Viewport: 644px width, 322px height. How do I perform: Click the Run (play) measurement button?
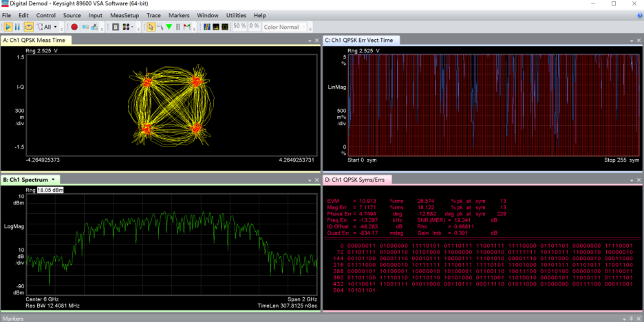[x=9, y=27]
